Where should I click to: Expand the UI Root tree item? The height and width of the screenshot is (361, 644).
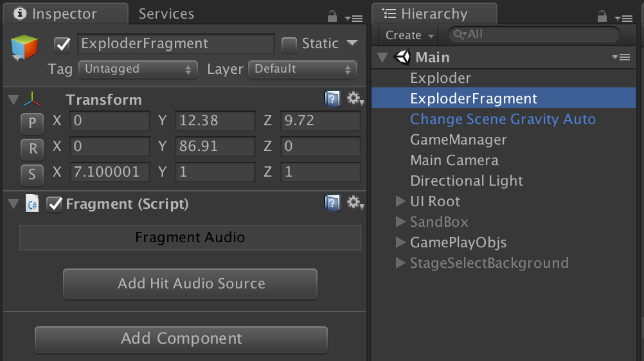(x=400, y=202)
